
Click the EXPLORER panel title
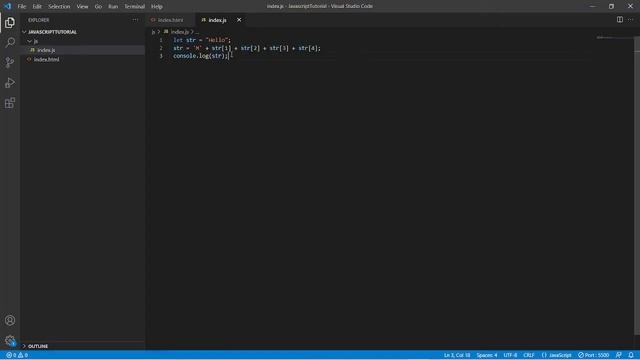[39, 20]
